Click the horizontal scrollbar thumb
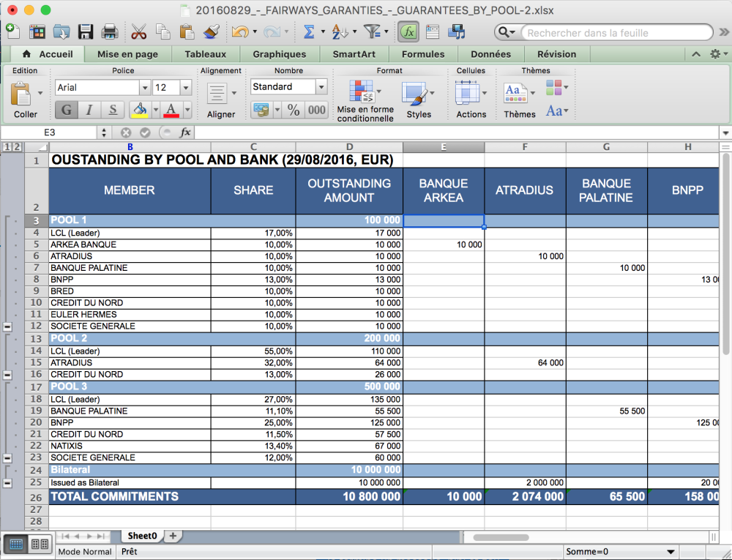Viewport: 732px width, 560px height. point(501,537)
